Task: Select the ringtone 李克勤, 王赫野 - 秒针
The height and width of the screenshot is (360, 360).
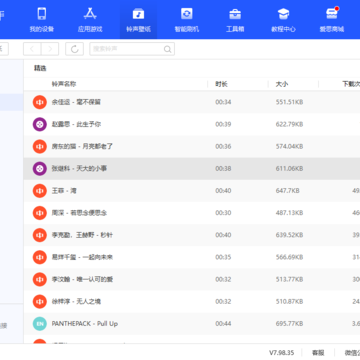Action: click(x=82, y=235)
